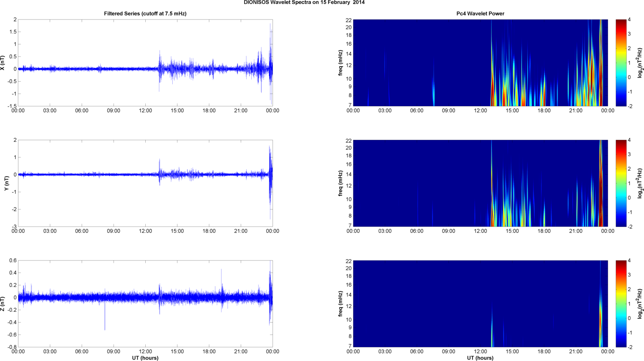Screen dimensions: 644x361
Task: Click the '12:00' tick under X series plot
Action: (x=145, y=111)
